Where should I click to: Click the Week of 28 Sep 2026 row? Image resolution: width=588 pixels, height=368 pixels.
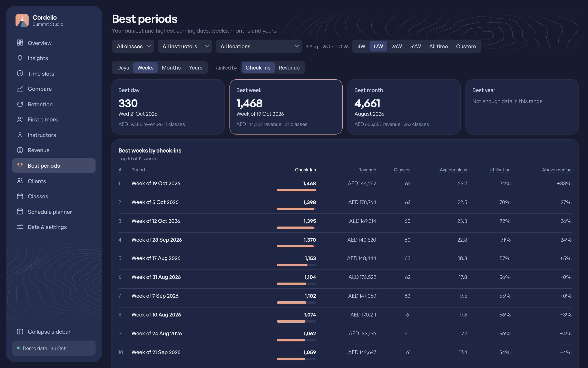coord(345,242)
